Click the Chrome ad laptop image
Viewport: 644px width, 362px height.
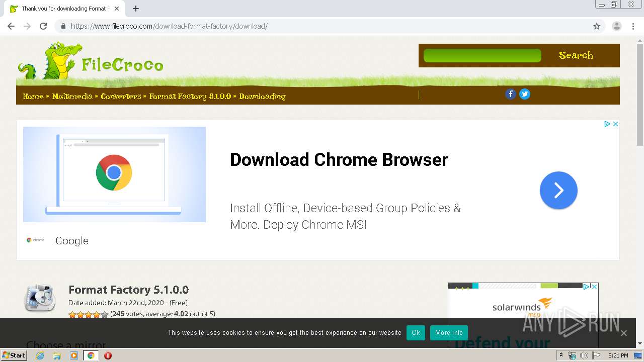(114, 174)
